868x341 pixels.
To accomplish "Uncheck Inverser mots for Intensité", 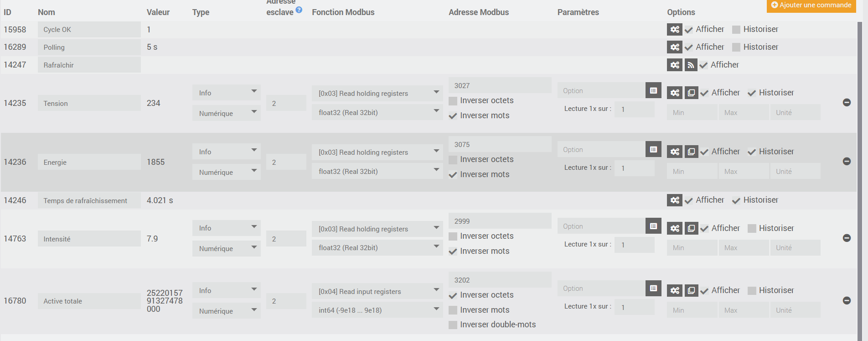I will [453, 252].
